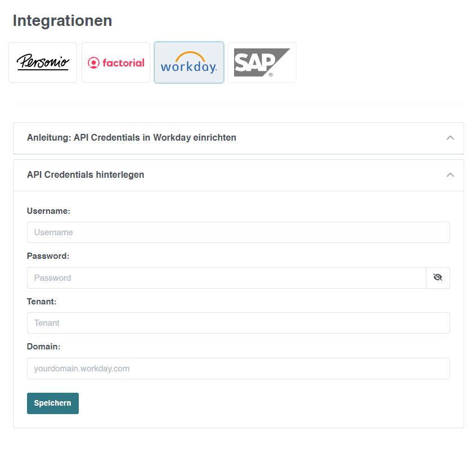The image size is (476, 458).
Task: Toggle password visibility eye icon
Action: (438, 278)
